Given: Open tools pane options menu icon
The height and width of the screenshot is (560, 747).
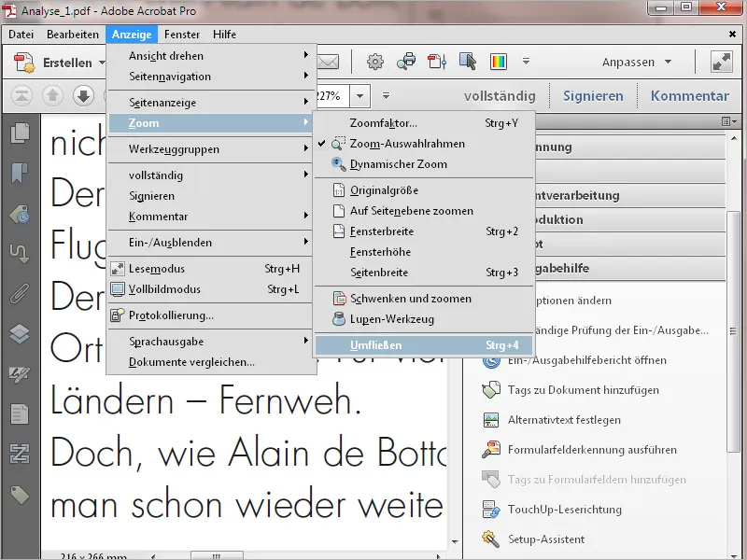Looking at the screenshot, I should 728,122.
